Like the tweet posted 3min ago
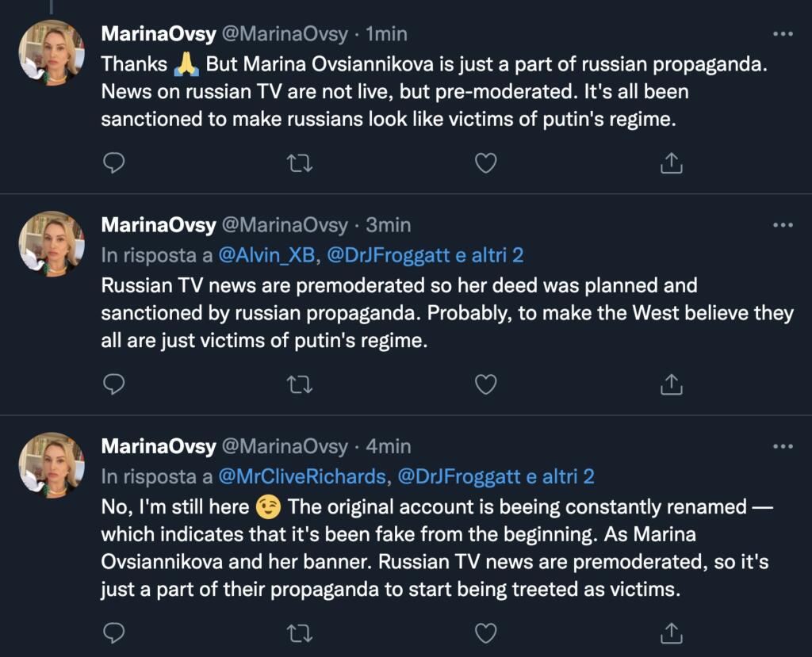 tap(485, 384)
